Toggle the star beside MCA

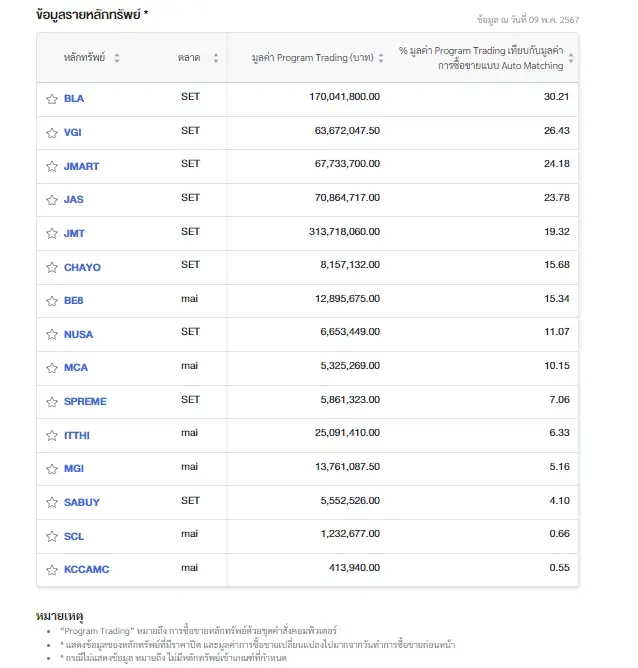pyautogui.click(x=52, y=368)
